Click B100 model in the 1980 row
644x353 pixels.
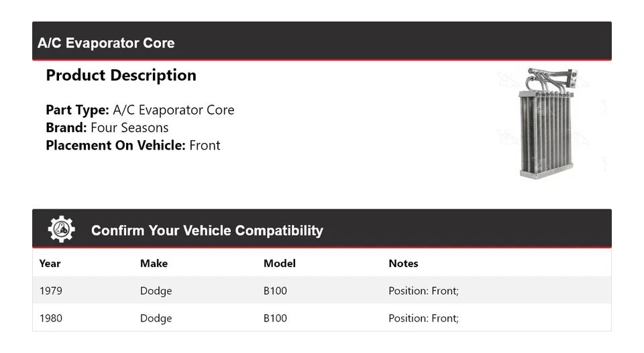coord(275,318)
